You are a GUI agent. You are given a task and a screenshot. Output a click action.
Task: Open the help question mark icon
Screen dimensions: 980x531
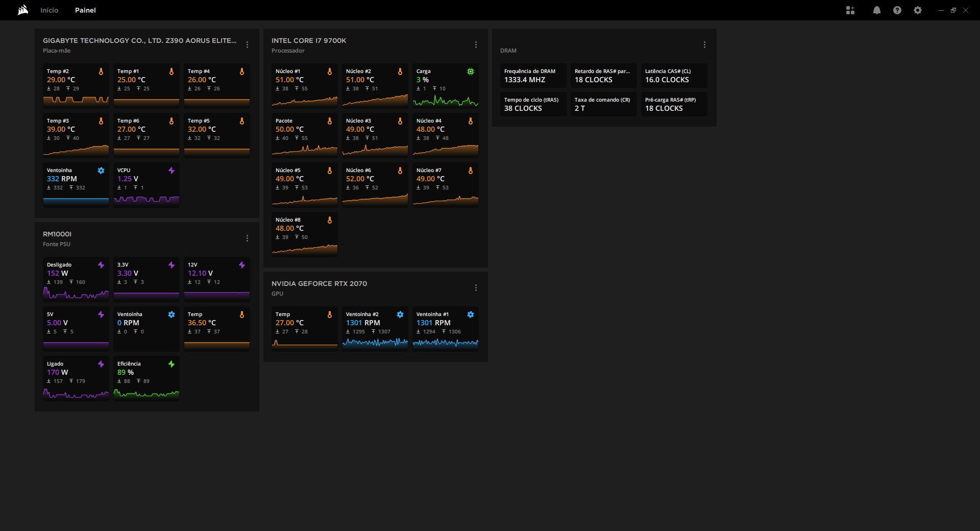(897, 10)
